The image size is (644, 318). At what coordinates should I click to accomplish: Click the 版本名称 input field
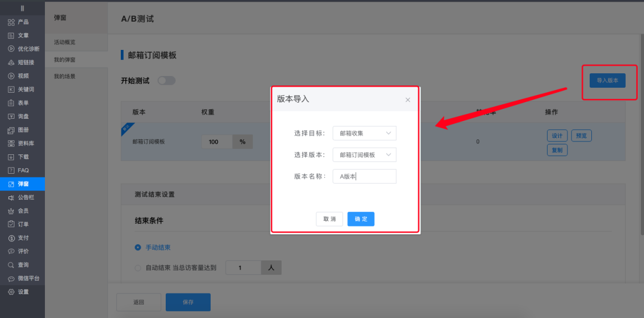(x=365, y=176)
